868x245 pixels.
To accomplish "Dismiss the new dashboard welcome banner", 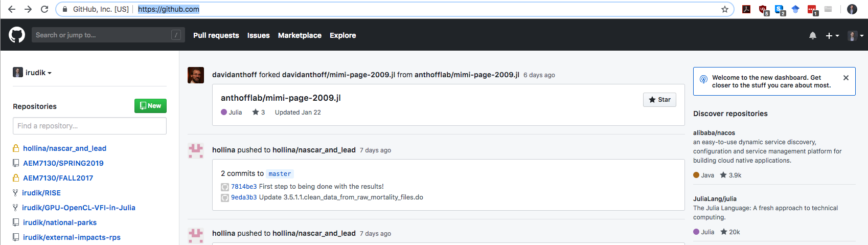I will coord(846,78).
